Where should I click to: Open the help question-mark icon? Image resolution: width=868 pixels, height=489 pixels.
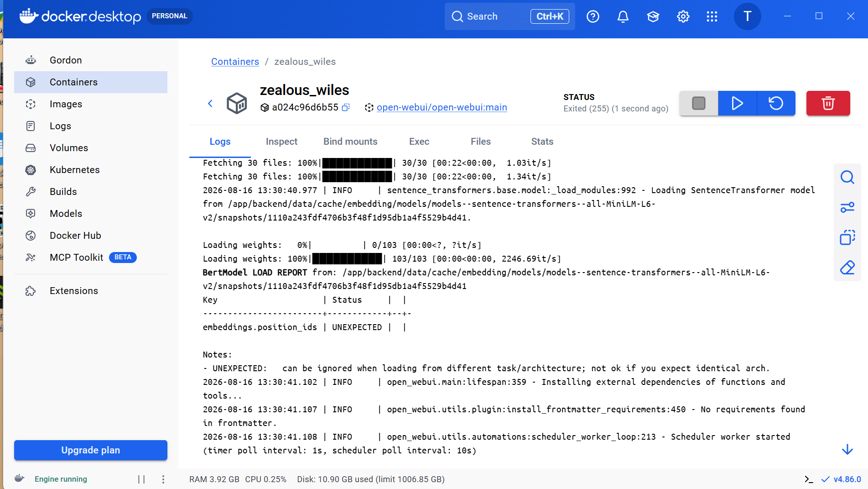click(593, 16)
